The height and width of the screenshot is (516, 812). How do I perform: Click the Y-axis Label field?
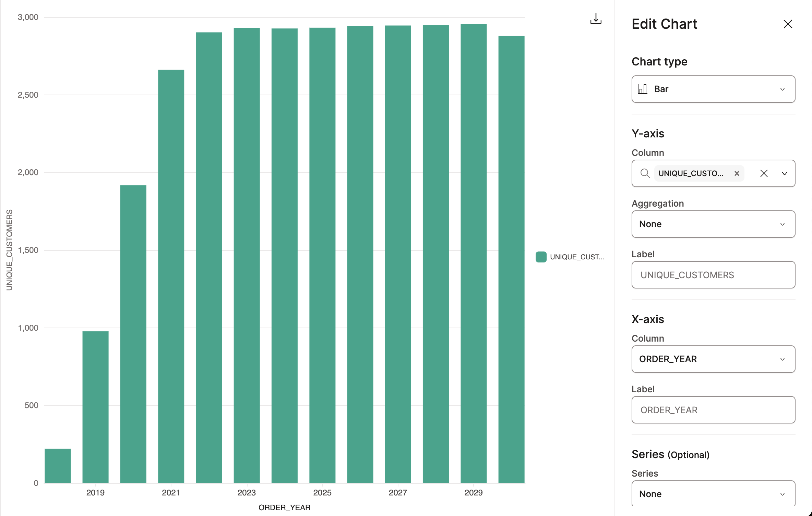(x=713, y=275)
